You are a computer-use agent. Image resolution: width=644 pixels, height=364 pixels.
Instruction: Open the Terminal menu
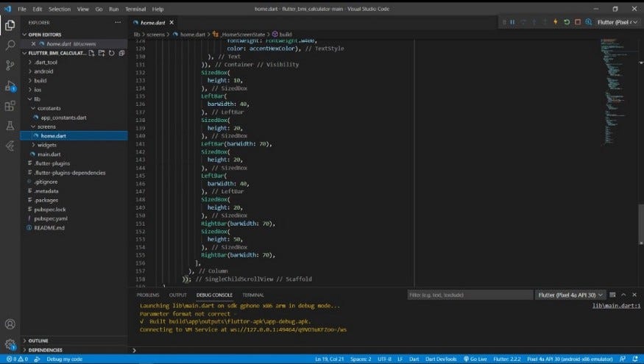pos(135,9)
